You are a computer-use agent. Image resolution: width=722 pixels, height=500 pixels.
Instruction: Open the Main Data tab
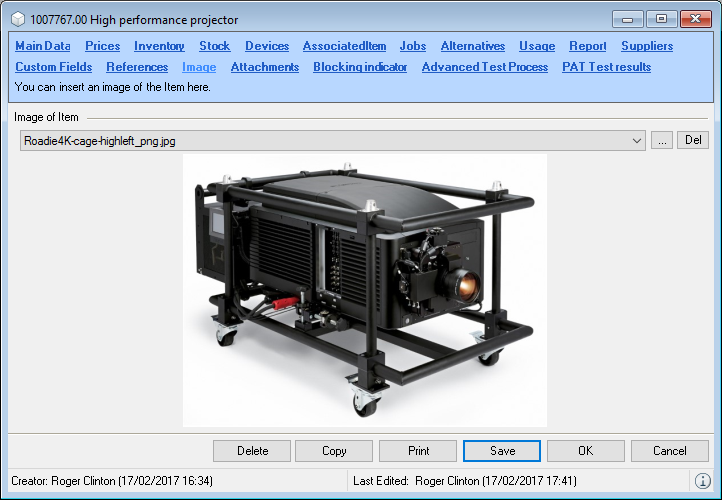[x=43, y=46]
